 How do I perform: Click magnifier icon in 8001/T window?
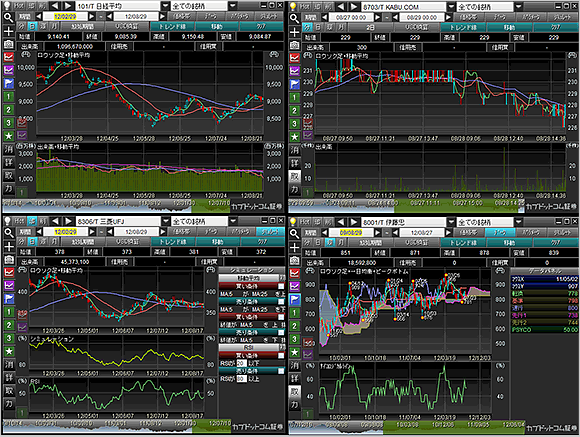coord(294,233)
